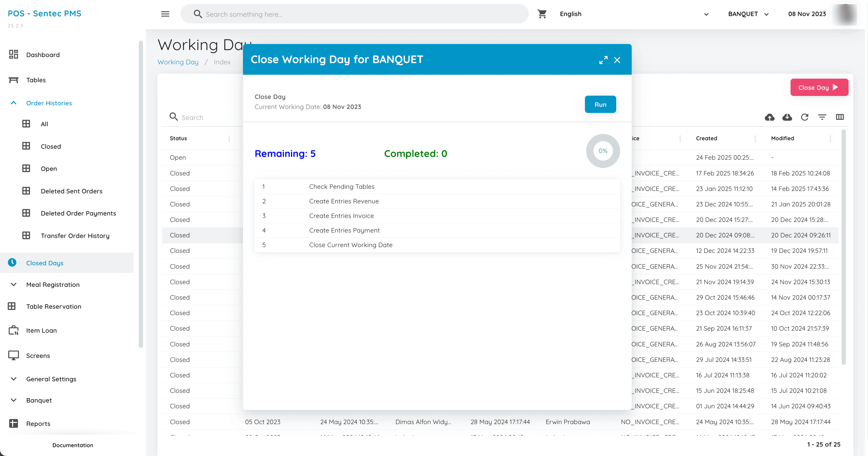Open the filter list icon

pyautogui.click(x=822, y=117)
